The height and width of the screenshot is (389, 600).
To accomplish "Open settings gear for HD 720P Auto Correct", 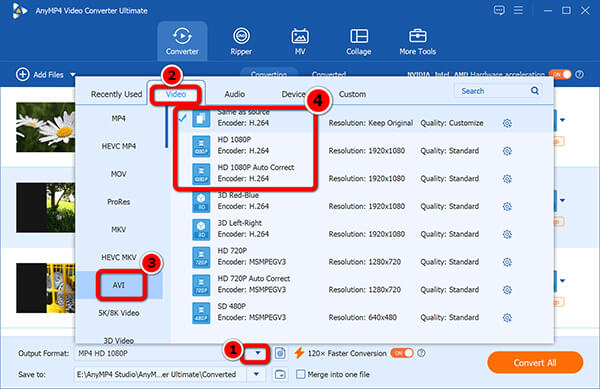I will [x=507, y=290].
